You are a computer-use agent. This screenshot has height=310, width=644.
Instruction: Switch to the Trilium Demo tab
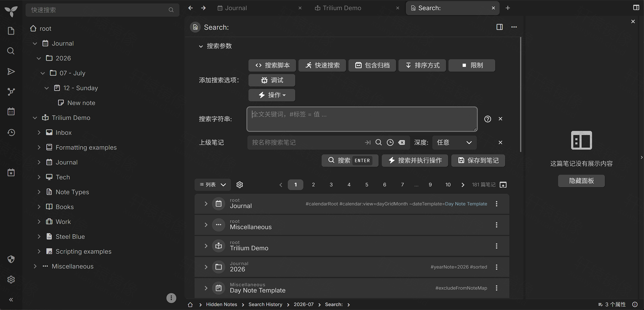(342, 8)
